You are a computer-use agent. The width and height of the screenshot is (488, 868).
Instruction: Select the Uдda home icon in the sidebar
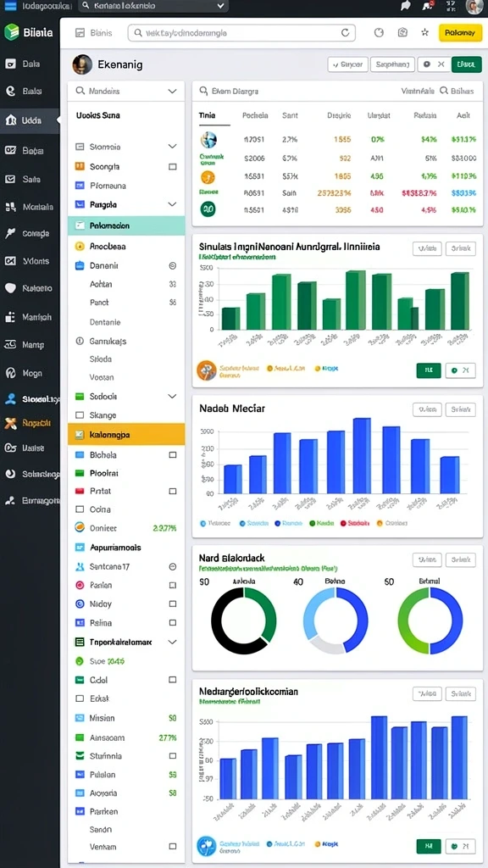[x=10, y=120]
